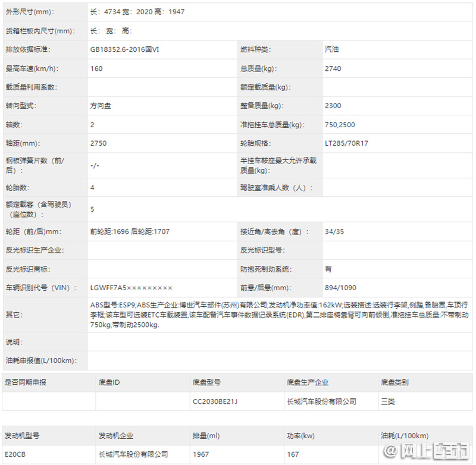Select chassis category value 三类
The height and width of the screenshot is (465, 476).
point(388,401)
